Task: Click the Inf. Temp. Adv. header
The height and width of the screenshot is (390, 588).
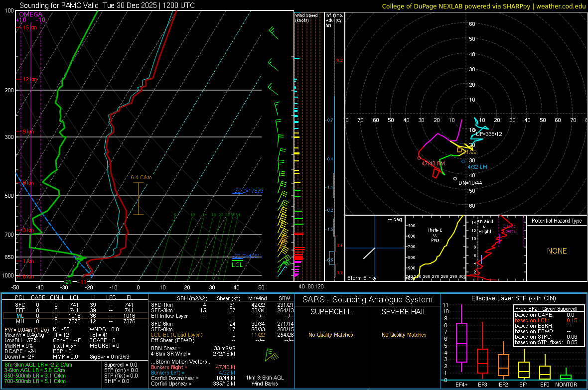Action: [x=334, y=20]
